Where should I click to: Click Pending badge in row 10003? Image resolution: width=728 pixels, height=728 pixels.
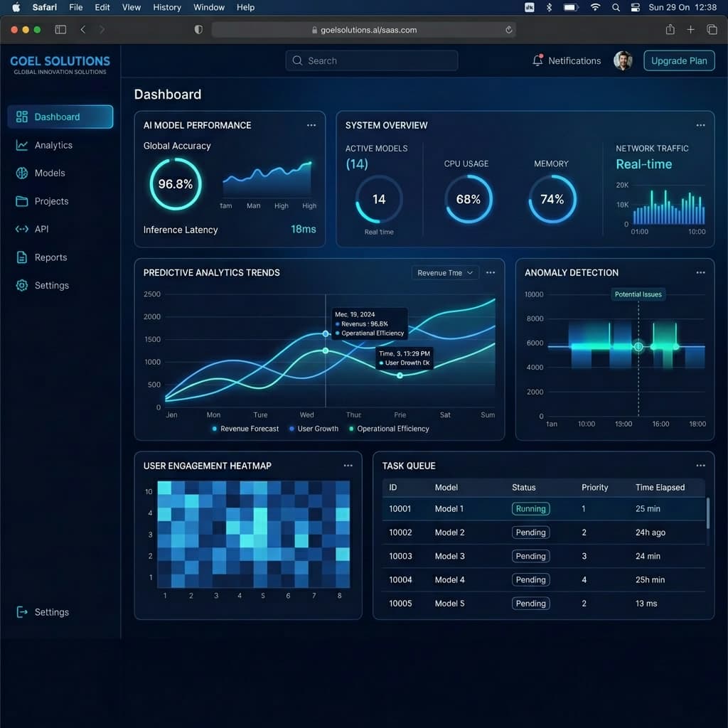click(530, 556)
